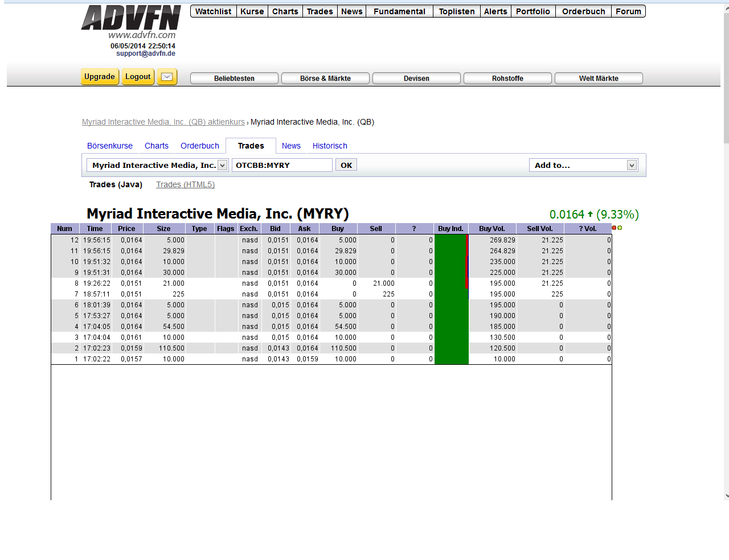Switch to the Börsenkurse tab
Screen dimensions: 729x560
pyautogui.click(x=110, y=146)
